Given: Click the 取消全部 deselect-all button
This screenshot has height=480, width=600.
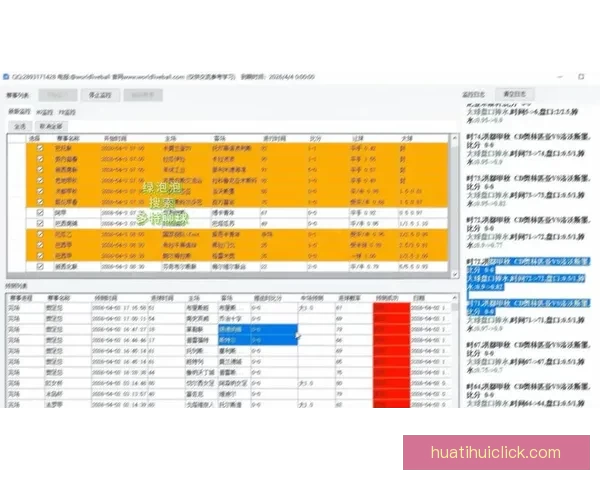Looking at the screenshot, I should point(51,126).
